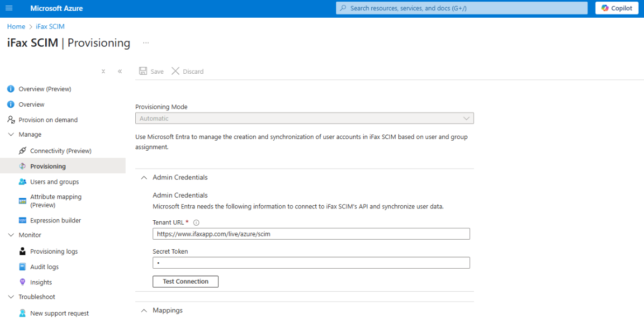The width and height of the screenshot is (644, 329).
Task: Click the Provisioning sync icon
Action: coord(23,166)
